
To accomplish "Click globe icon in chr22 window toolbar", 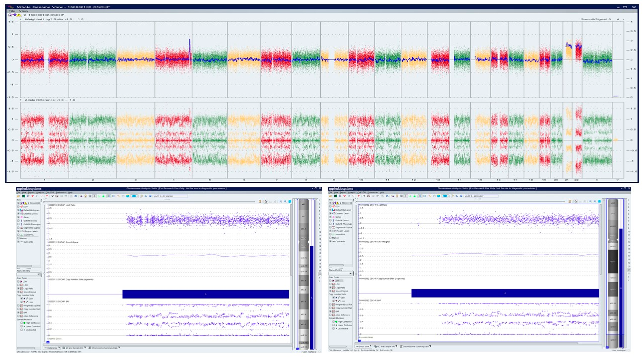I will click(x=151, y=196).
